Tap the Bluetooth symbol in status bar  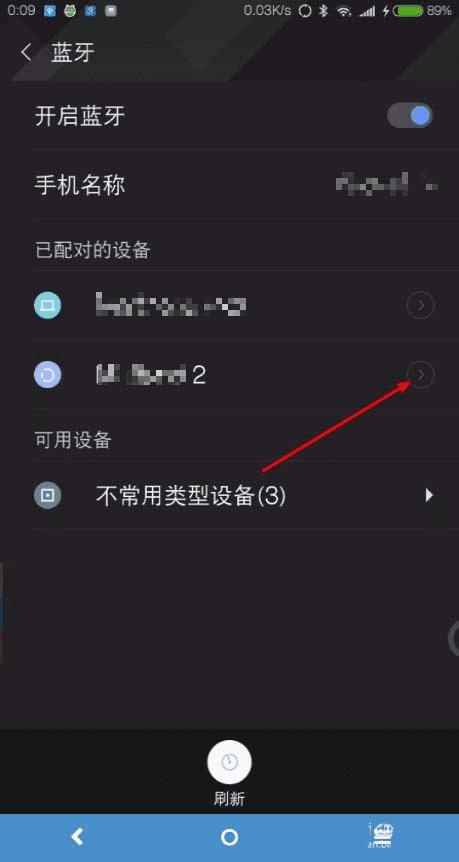point(324,10)
